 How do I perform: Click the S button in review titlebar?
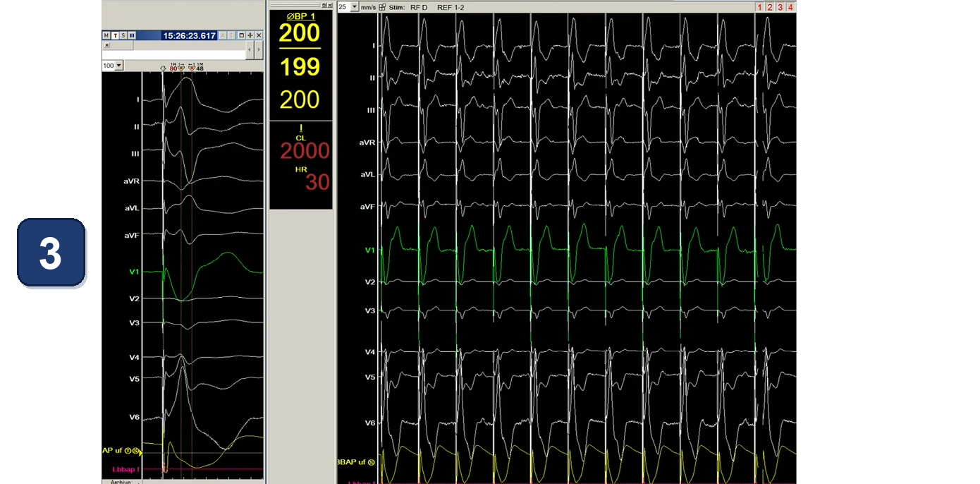click(123, 35)
